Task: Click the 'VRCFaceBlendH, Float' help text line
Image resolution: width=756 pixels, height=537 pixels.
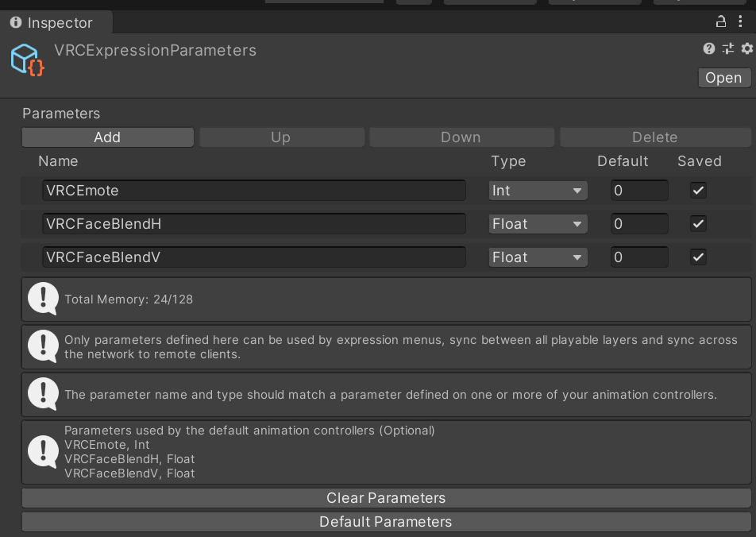Action: coord(129,459)
